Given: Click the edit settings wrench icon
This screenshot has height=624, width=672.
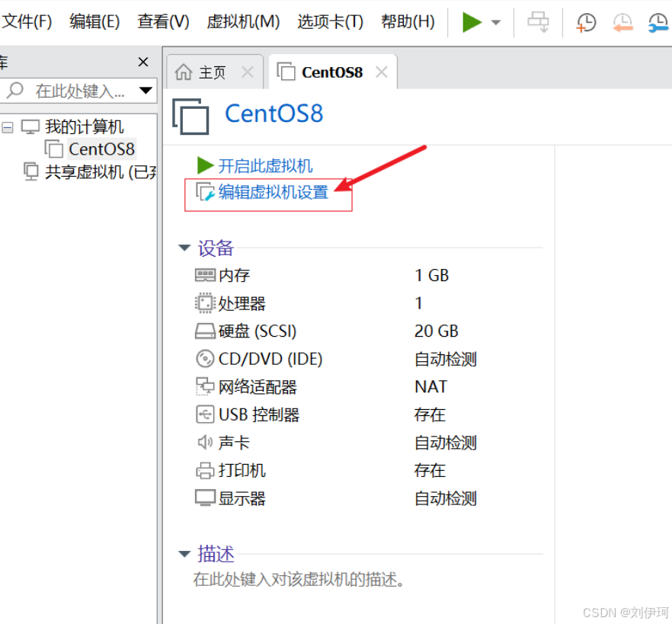Looking at the screenshot, I should 205,192.
